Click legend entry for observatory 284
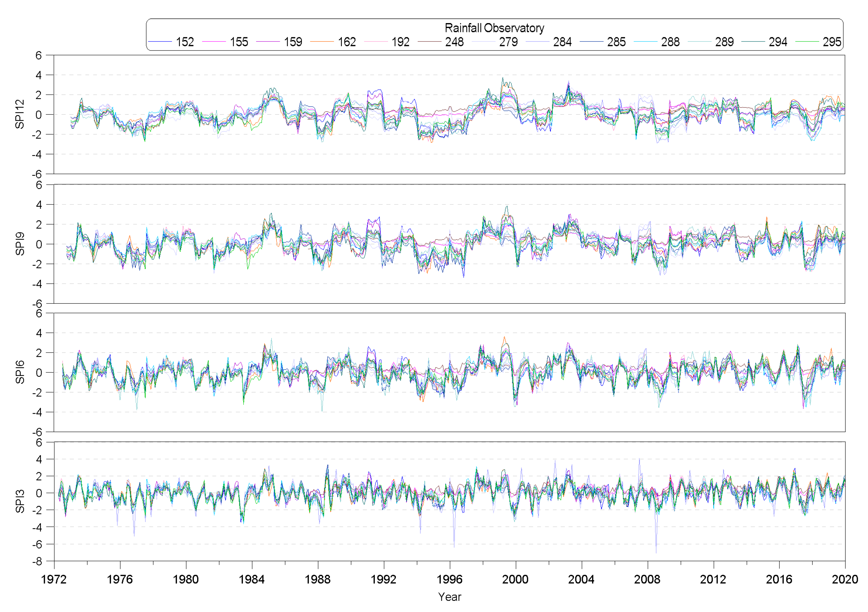Screen dimensions: 868x612 (562, 42)
